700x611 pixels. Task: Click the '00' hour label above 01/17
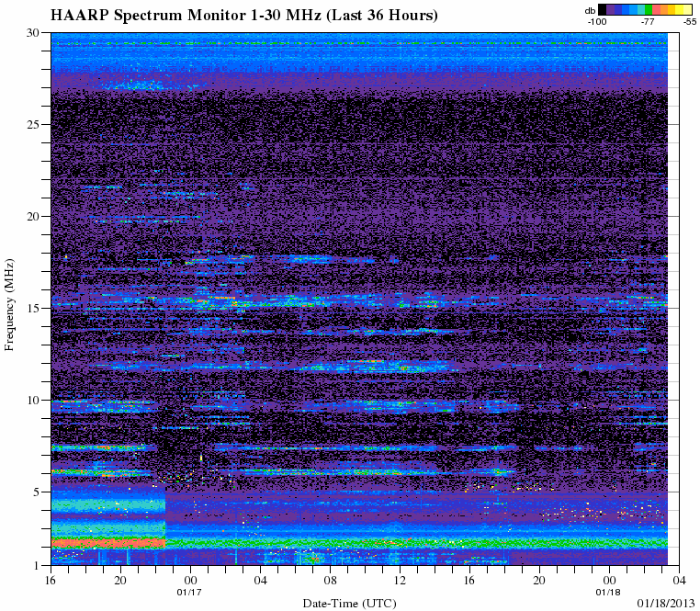click(191, 581)
